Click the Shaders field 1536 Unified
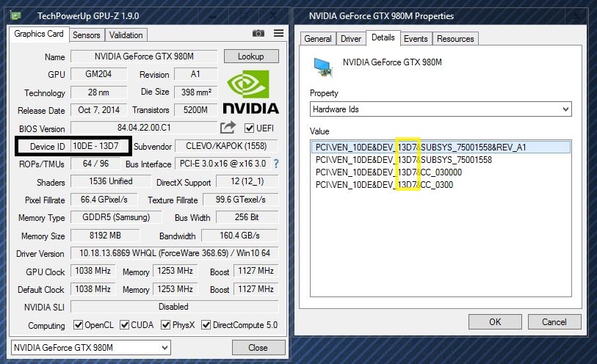The height and width of the screenshot is (364, 597). pyautogui.click(x=111, y=181)
